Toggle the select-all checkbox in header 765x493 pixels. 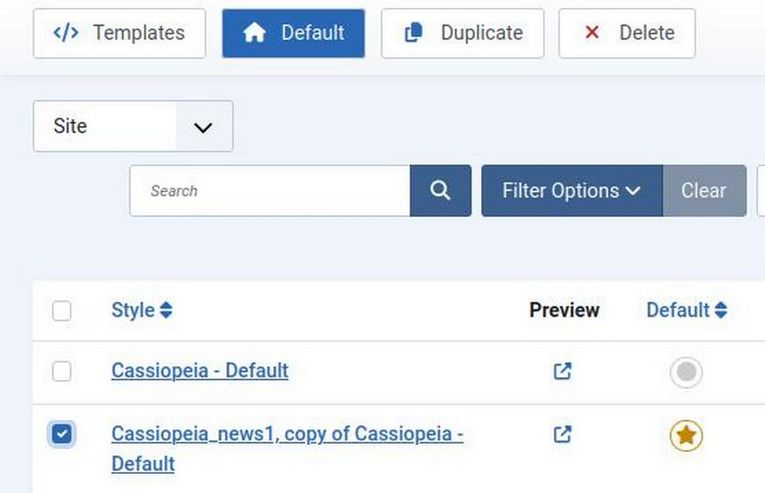click(x=62, y=311)
